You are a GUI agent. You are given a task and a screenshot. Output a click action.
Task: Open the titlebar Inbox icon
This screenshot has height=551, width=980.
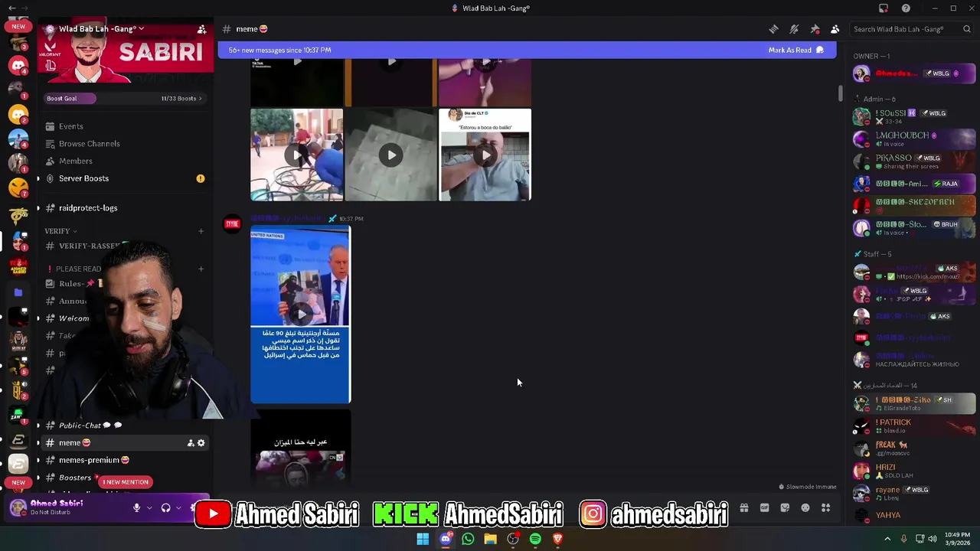(x=884, y=8)
